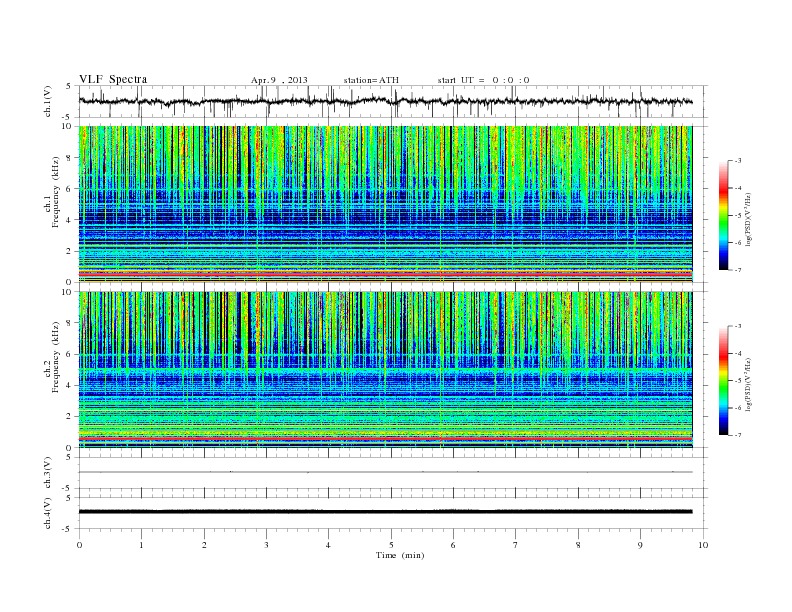Click the "station=ATH" header label

click(x=371, y=80)
